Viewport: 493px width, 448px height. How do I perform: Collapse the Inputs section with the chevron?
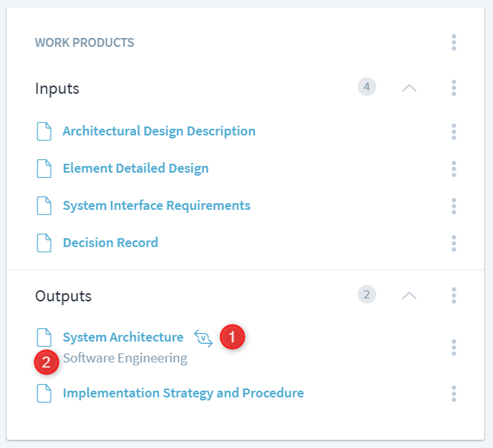(409, 88)
